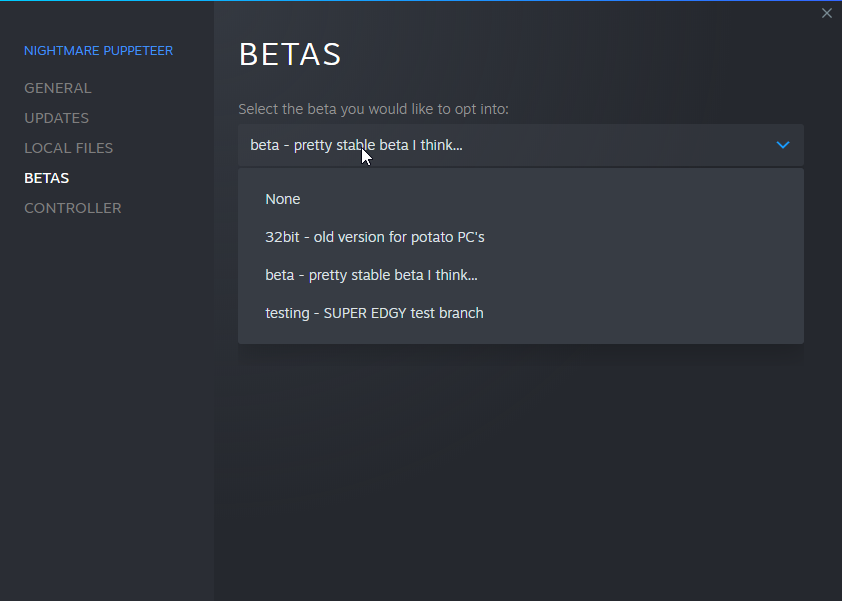Click currently selected beta text in combo box
This screenshot has width=842, height=601.
tap(356, 146)
